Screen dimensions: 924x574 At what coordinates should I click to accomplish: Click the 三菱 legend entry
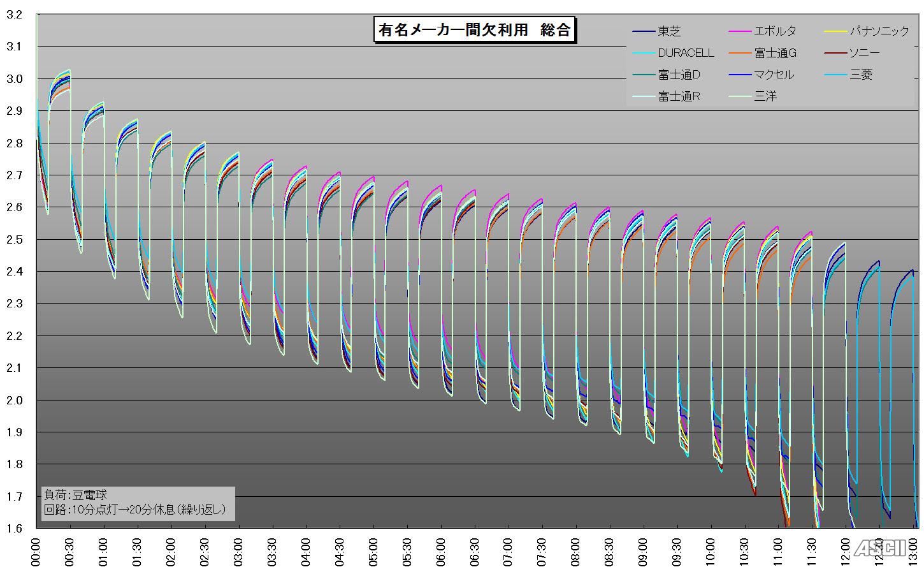coord(849,75)
